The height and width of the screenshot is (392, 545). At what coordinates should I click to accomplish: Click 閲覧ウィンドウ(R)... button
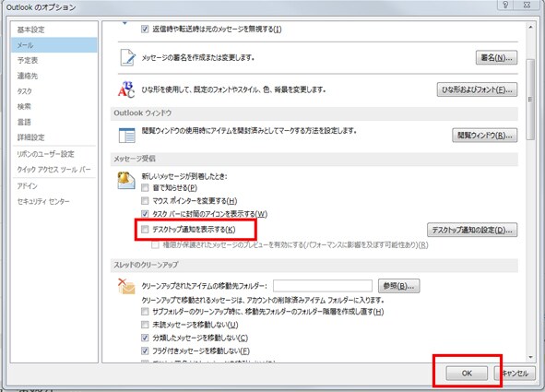[484, 136]
